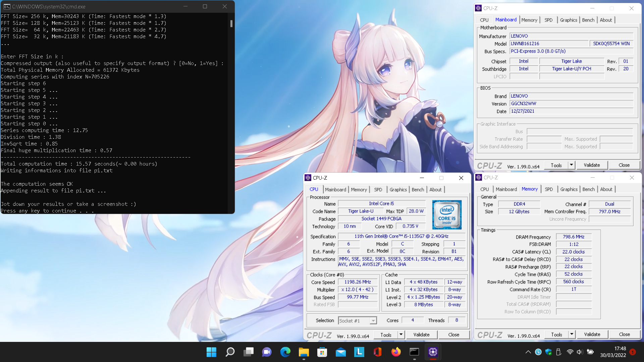Click the USB device tray icon
The width and height of the screenshot is (644, 362).
click(559, 352)
